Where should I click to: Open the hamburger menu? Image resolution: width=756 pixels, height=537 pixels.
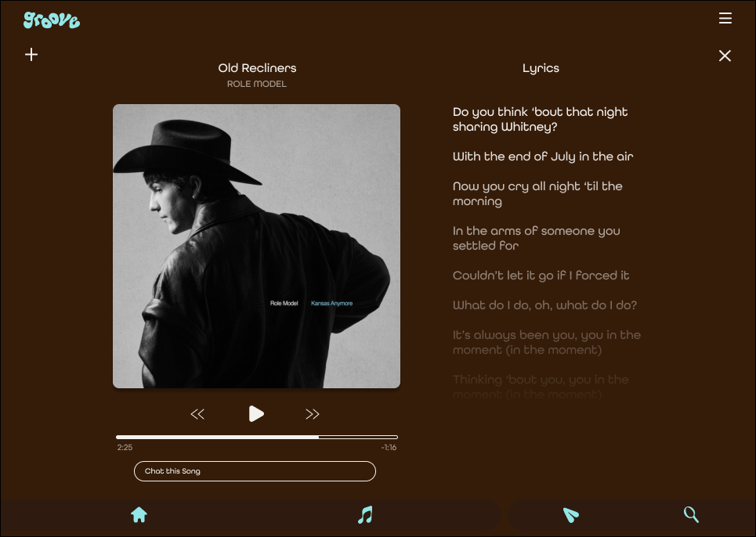(725, 18)
